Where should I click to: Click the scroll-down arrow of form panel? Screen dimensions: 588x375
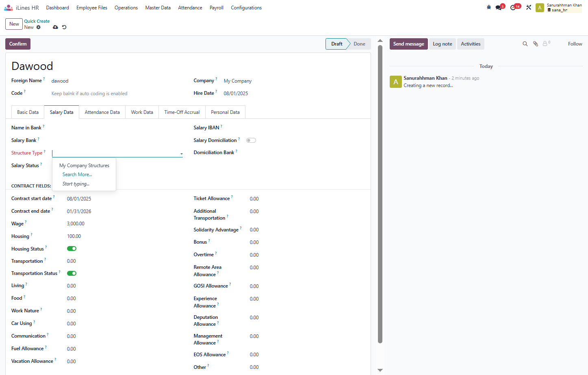pyautogui.click(x=380, y=370)
